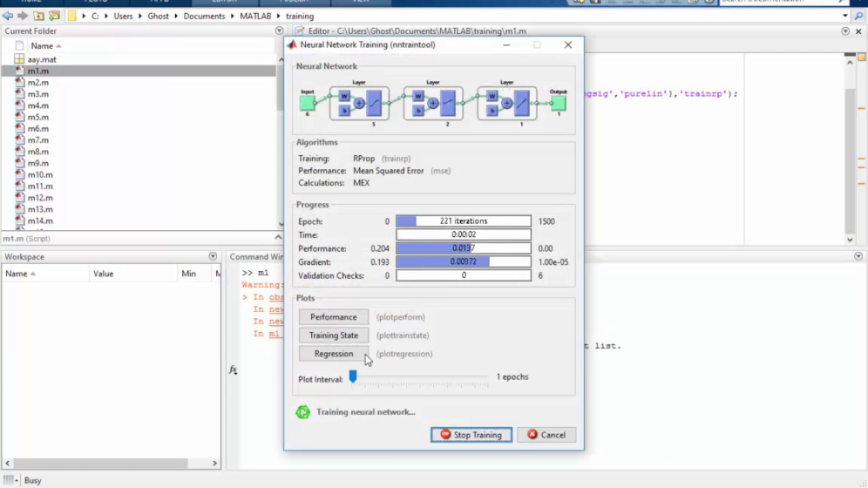
Task: Click the Busy status text
Action: click(33, 481)
